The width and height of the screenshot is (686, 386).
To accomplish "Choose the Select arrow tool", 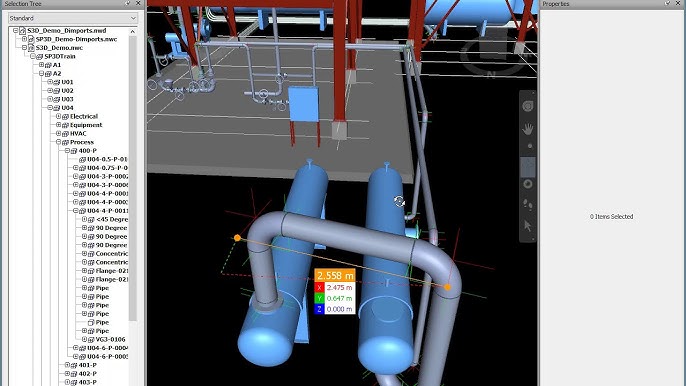I will coord(528,226).
